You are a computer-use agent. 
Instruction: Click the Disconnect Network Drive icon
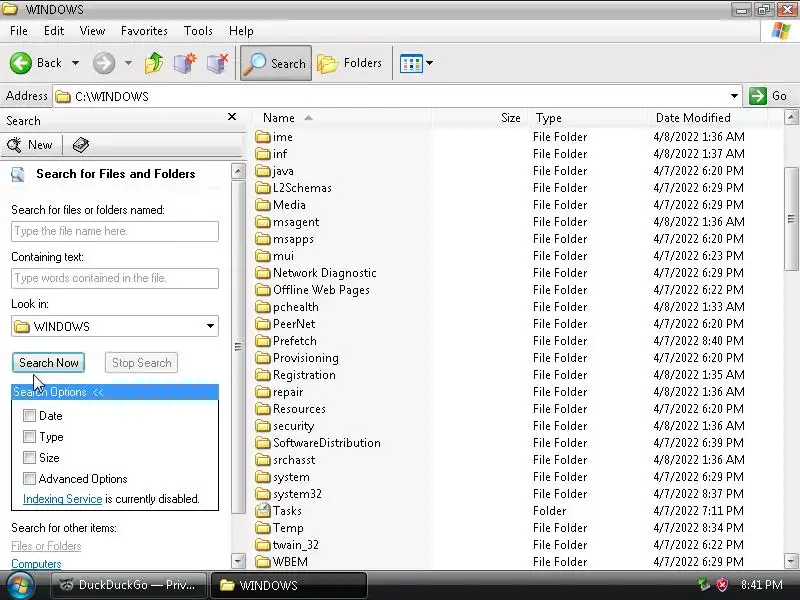click(x=217, y=63)
